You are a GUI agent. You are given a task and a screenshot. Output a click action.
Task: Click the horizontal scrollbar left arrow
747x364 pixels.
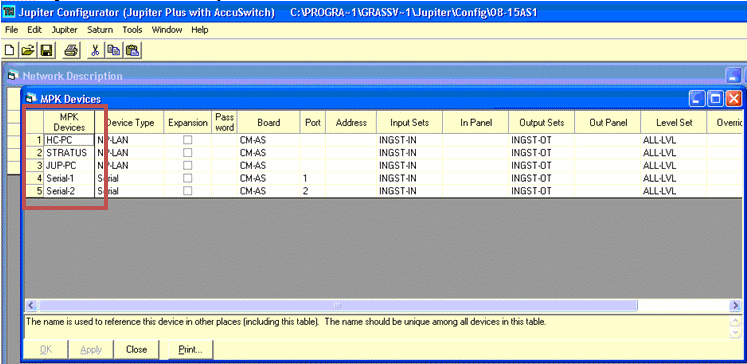(x=31, y=305)
